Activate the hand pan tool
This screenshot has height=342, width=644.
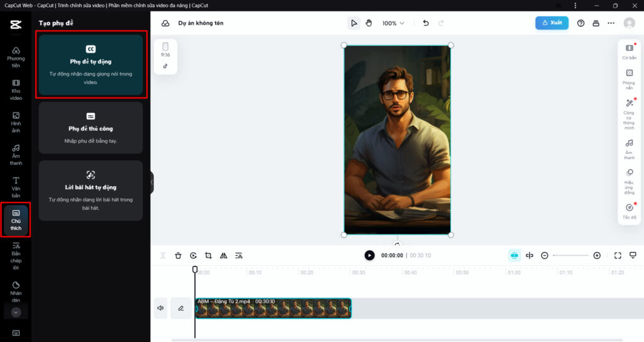(x=369, y=23)
